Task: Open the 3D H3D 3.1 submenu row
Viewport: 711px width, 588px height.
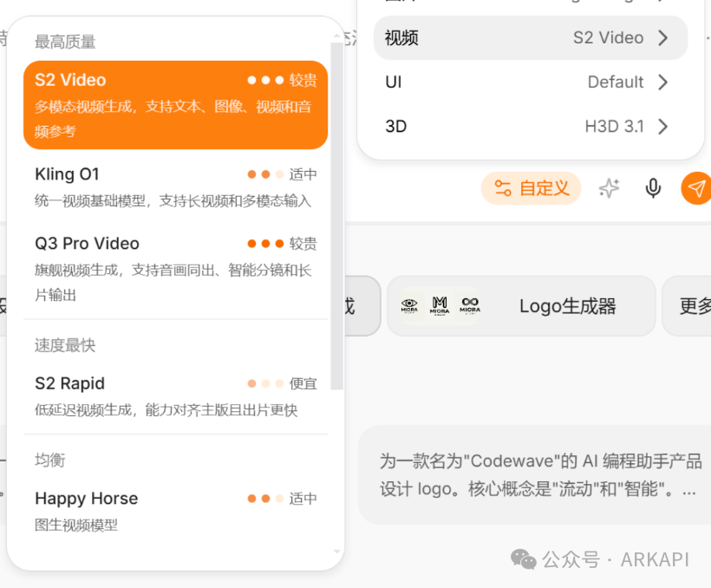Action: click(531, 126)
